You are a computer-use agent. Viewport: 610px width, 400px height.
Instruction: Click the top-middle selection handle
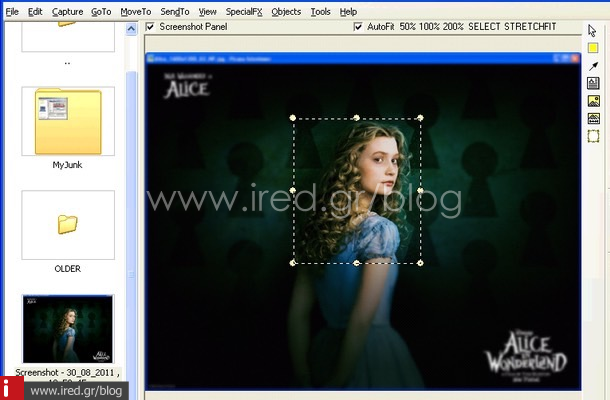[357, 118]
